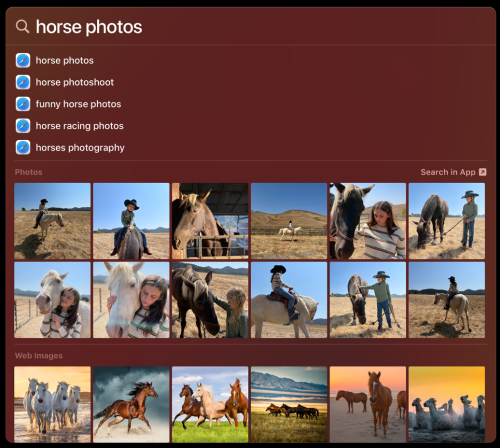Click Safari icon beside 'horses photography'
The height and width of the screenshot is (448, 500).
pos(23,147)
